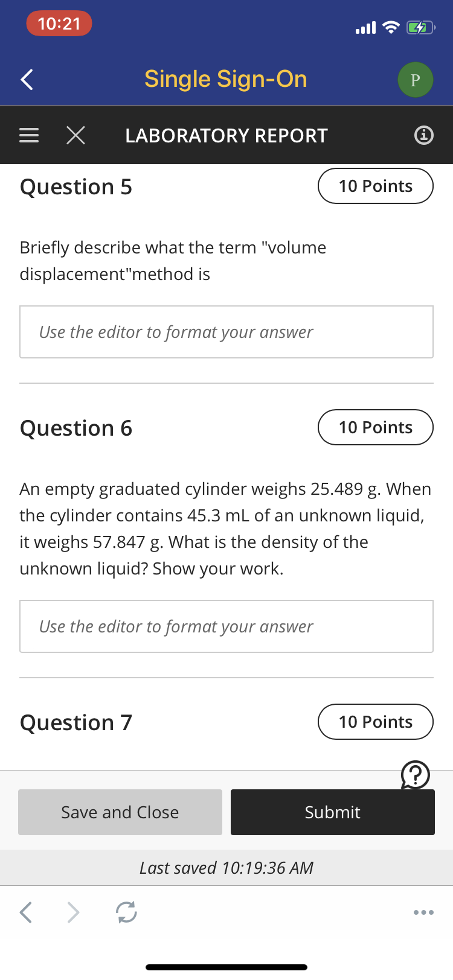This screenshot has width=453, height=980.
Task: Tap the Question 5 10 Points badge
Action: (376, 186)
